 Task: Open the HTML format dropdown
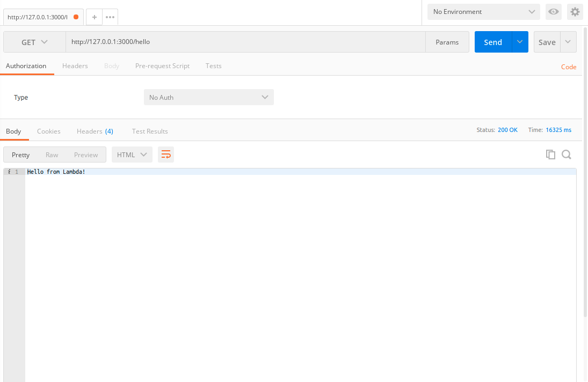coord(132,155)
